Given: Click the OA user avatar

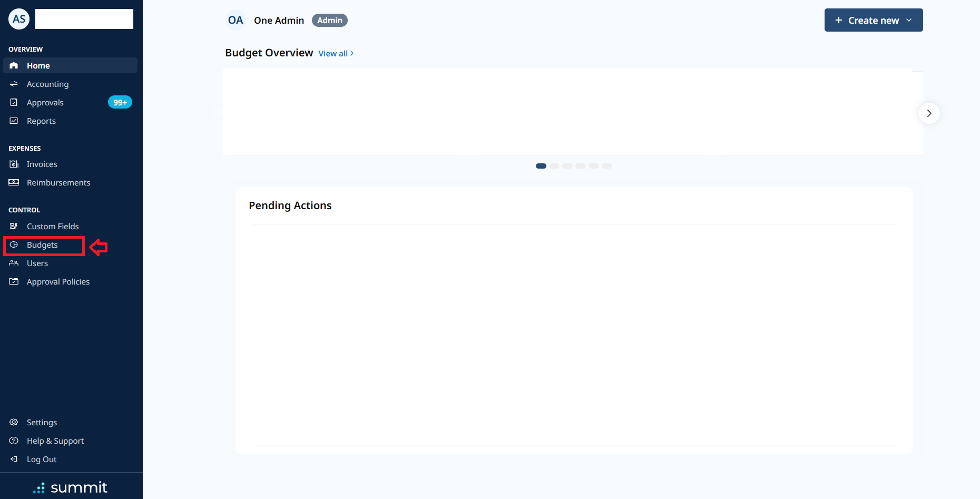Looking at the screenshot, I should (236, 20).
